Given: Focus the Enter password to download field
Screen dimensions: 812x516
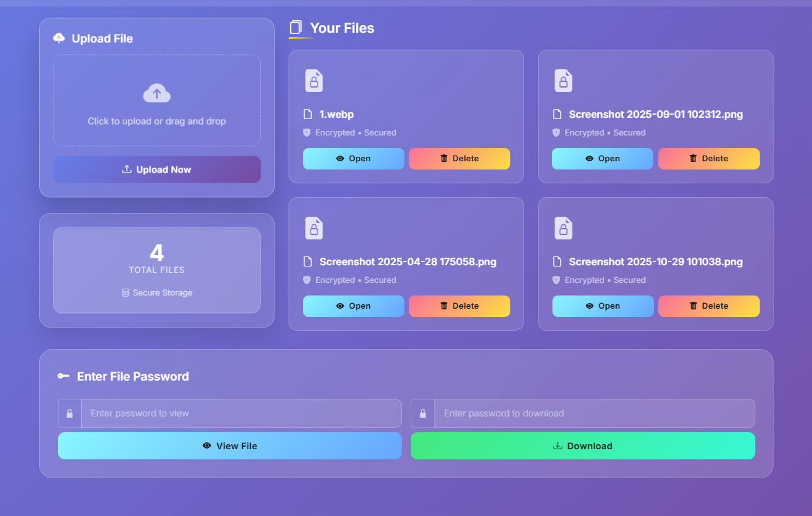Looking at the screenshot, I should click(x=595, y=413).
